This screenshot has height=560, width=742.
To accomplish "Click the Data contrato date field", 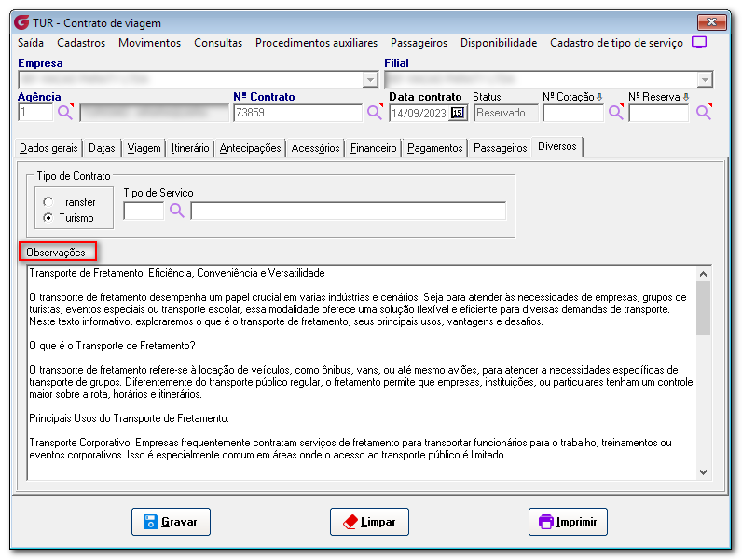I will [x=419, y=113].
